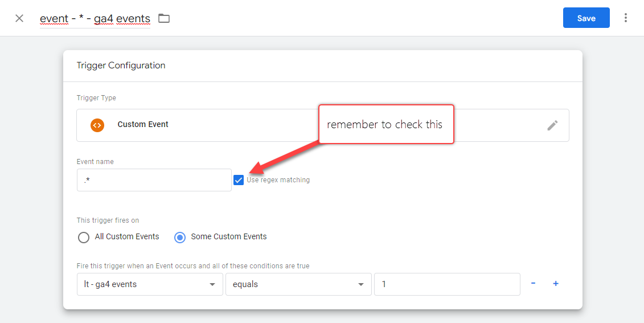Viewport: 644px width, 323px height.
Task: Open the lt - ga4 events variable dropdown
Action: tap(150, 284)
